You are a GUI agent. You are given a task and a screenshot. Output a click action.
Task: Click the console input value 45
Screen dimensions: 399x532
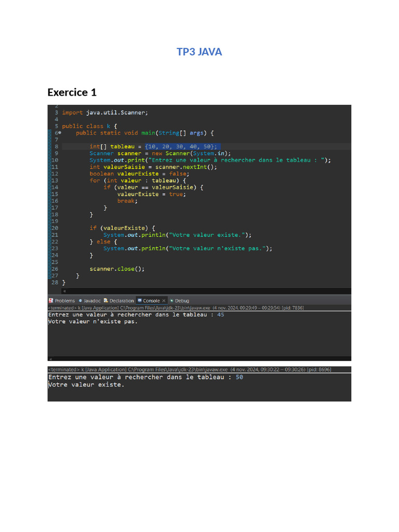click(x=220, y=315)
